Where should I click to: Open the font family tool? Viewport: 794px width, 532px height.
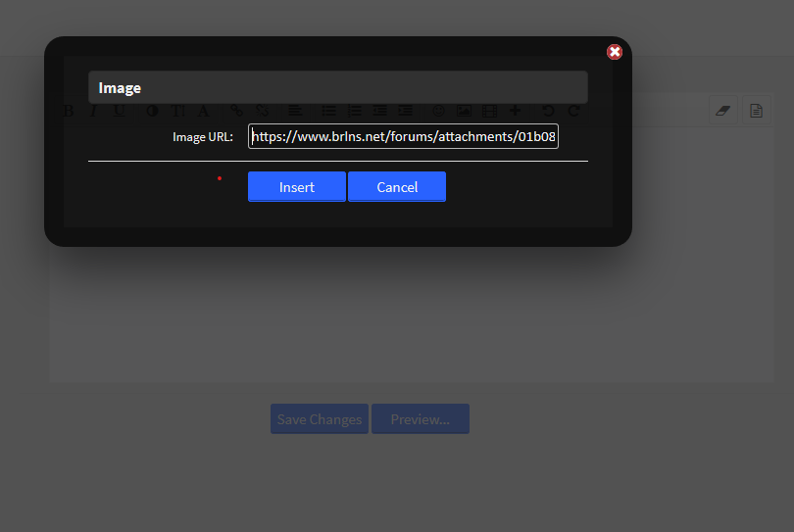pos(203,111)
